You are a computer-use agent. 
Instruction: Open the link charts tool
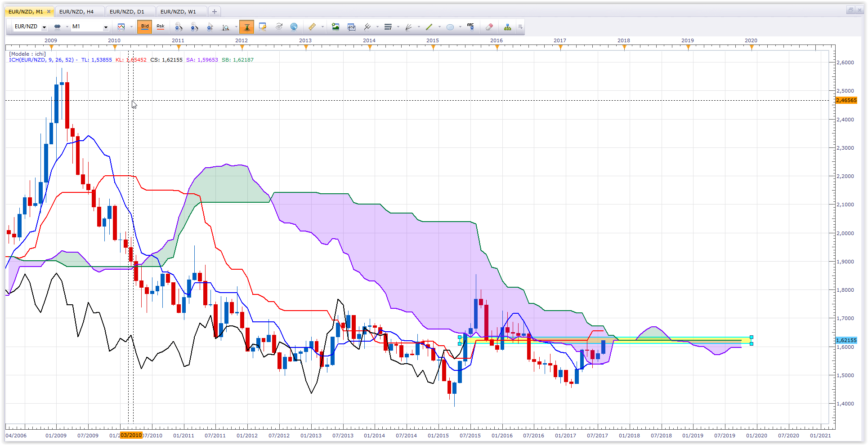(57, 27)
